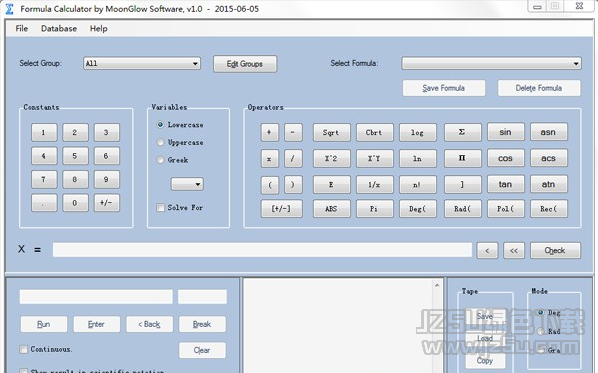Insert the Pi constant

pyautogui.click(x=375, y=209)
